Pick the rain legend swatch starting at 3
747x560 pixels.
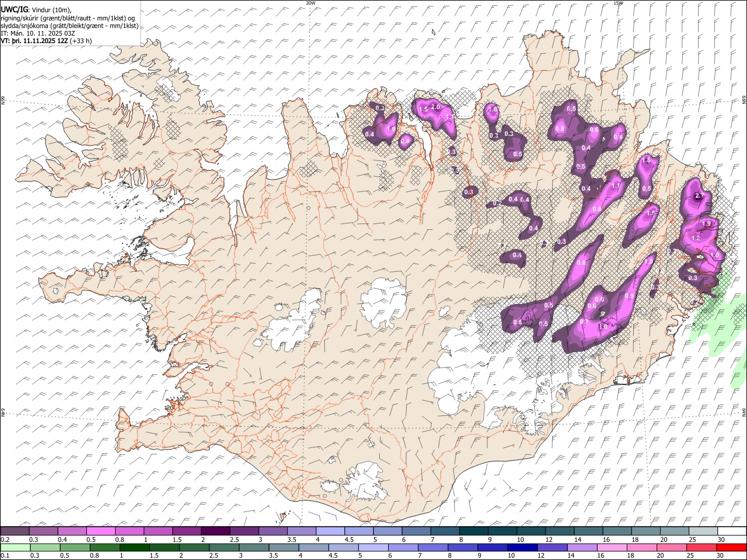pyautogui.click(x=254, y=547)
